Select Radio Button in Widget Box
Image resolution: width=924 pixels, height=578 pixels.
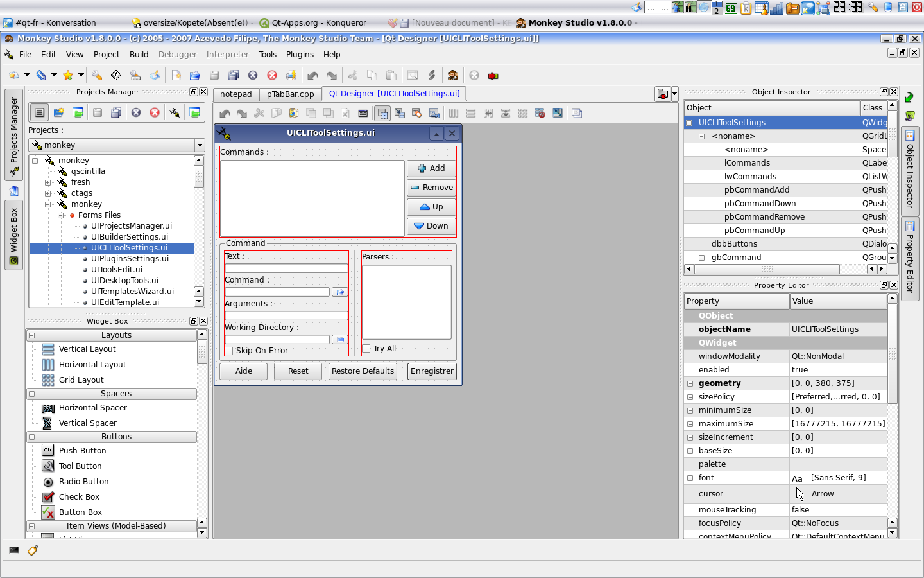click(x=83, y=482)
